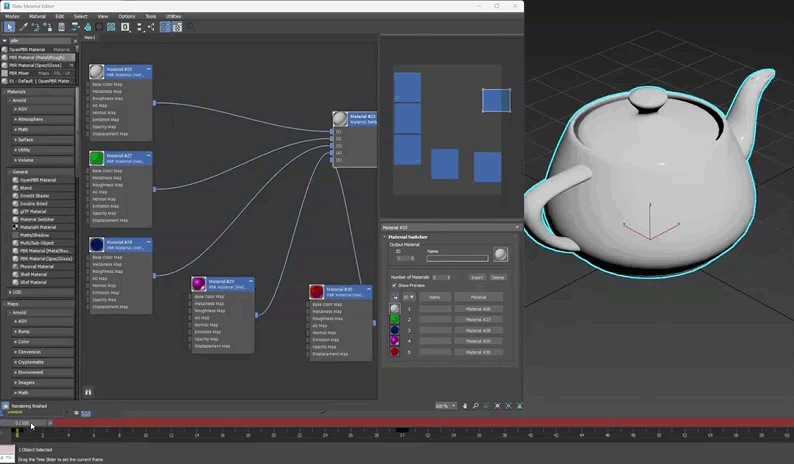The height and width of the screenshot is (464, 794).
Task: Select the Zoom magnifier tool icon
Action: tap(475, 406)
